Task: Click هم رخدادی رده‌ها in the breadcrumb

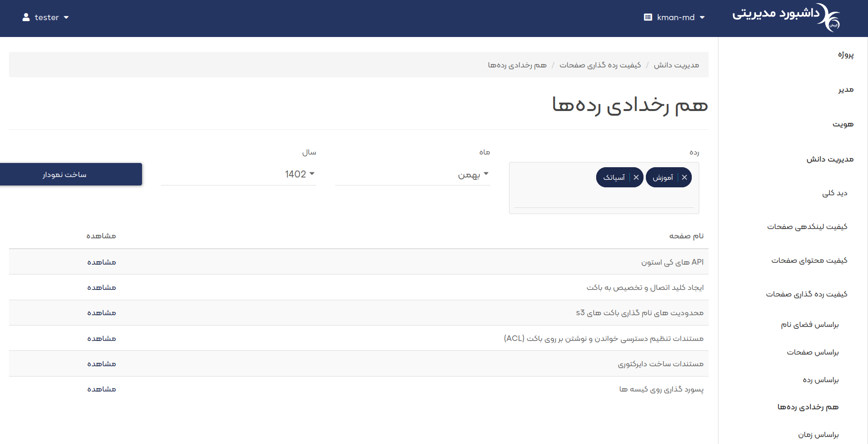Action: click(x=517, y=65)
